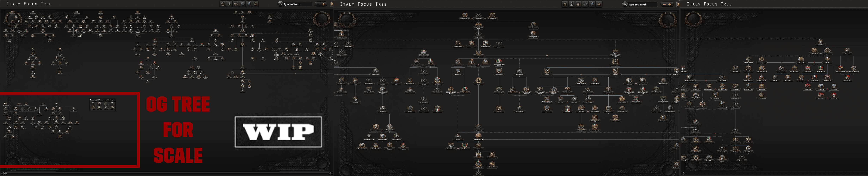Toggle the flexed arm filter in left tree toolbar
868x176 pixels.
(x=255, y=4)
